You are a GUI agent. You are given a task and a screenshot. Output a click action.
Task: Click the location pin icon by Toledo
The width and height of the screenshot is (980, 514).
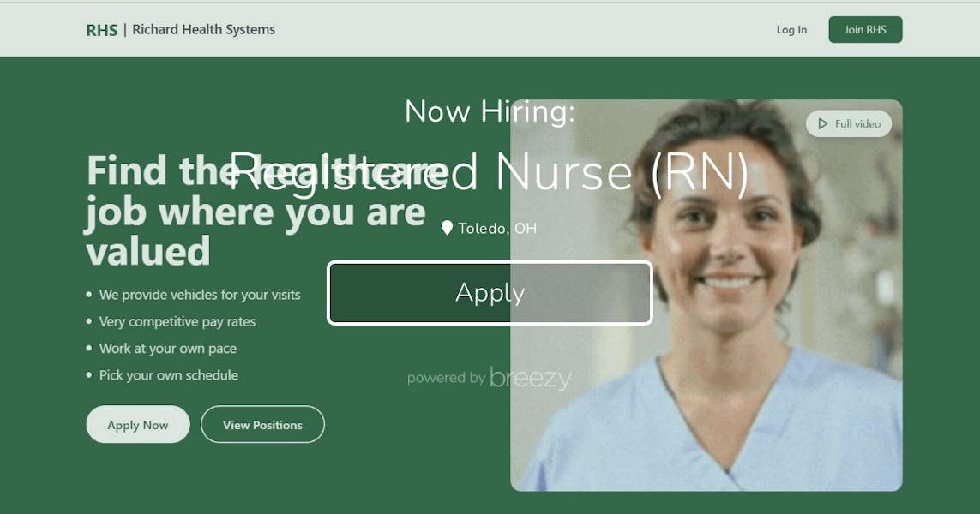click(446, 228)
